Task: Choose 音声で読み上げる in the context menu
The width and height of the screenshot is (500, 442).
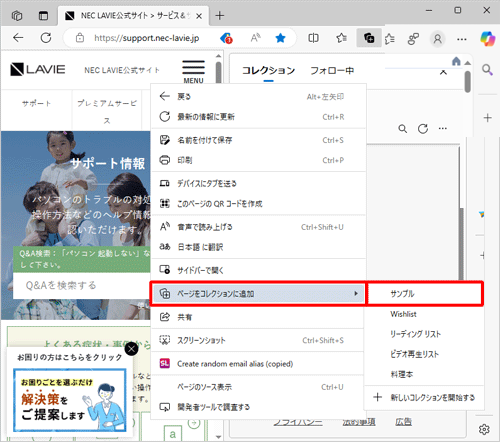Action: point(258,227)
